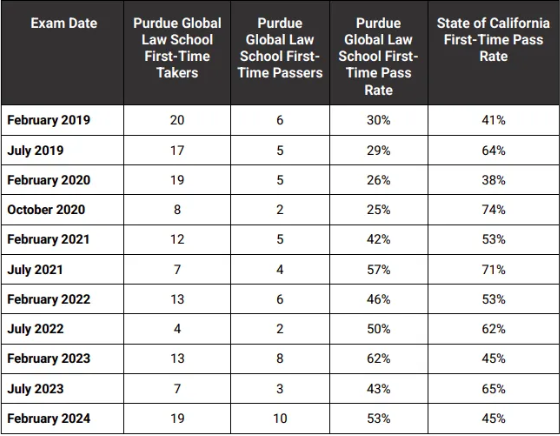The image size is (560, 436).
Task: Select the First-Time Takers column header
Action: coord(177,48)
